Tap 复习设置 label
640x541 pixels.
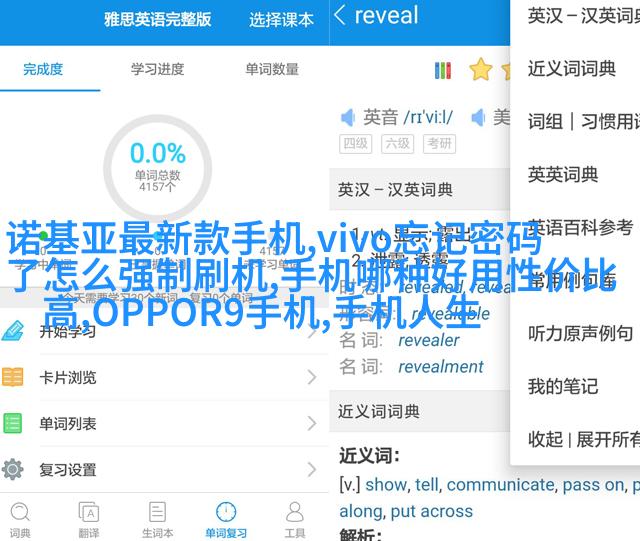tap(68, 470)
